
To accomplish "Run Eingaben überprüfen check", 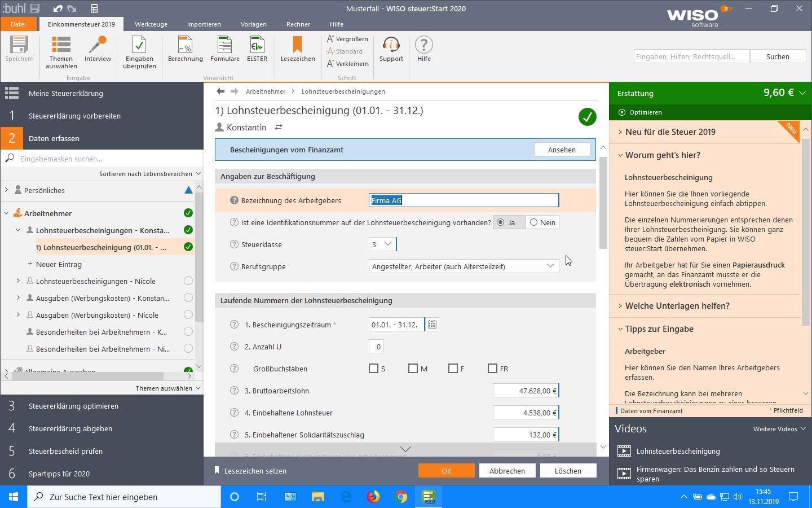I will 139,52.
